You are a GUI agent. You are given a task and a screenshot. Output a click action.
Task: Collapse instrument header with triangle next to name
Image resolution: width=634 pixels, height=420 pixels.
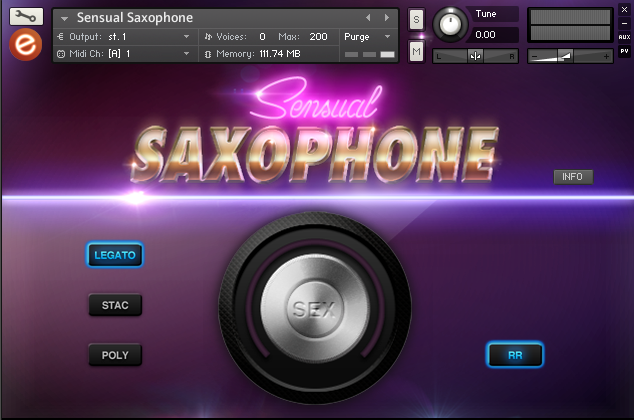coord(64,19)
